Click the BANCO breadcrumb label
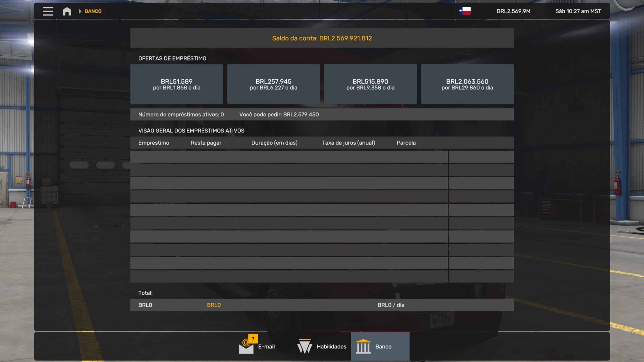Image resolution: width=644 pixels, height=362 pixels. pos(93,11)
